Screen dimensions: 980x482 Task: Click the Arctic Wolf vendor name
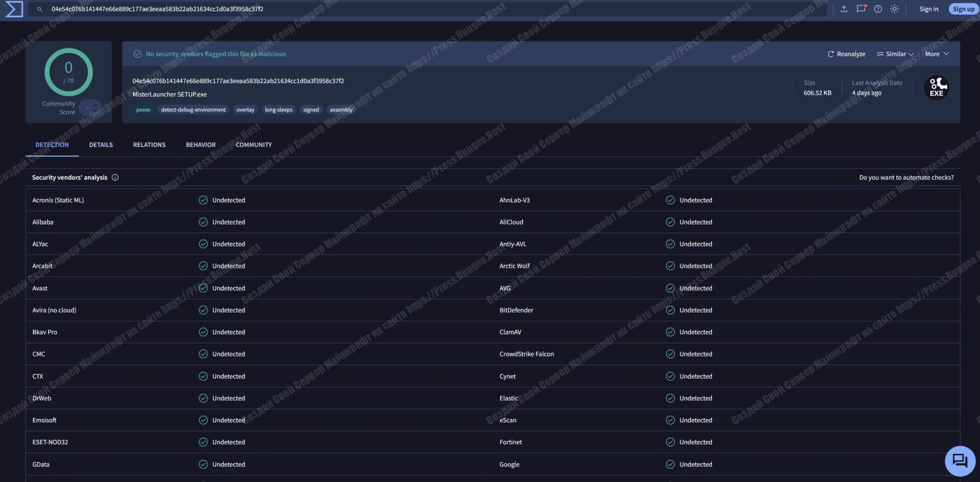(x=514, y=266)
